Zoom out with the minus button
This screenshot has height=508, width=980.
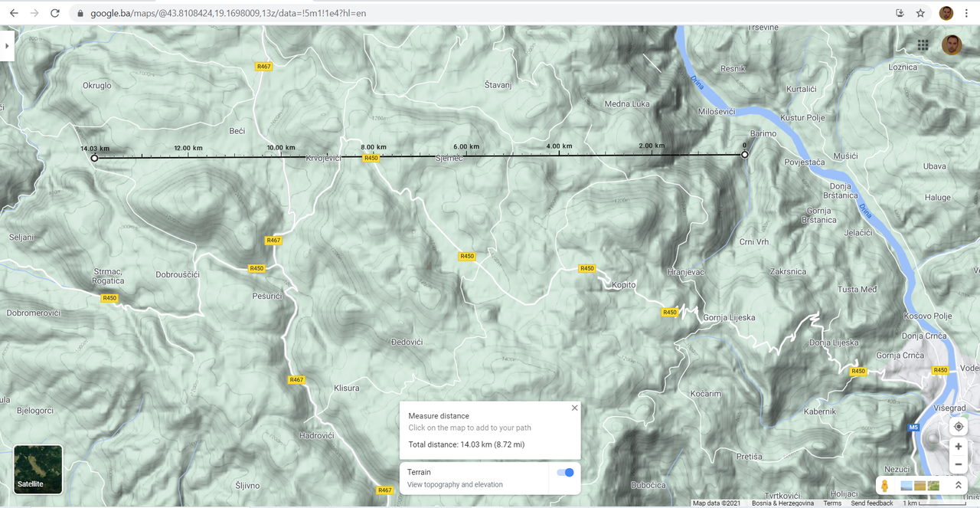(958, 464)
